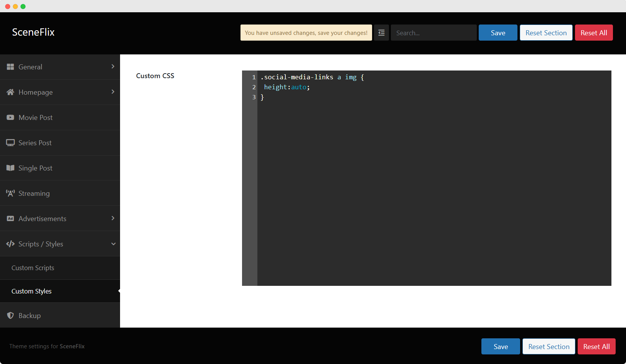Click the '.social-media-links a img {' line

pyautogui.click(x=312, y=77)
